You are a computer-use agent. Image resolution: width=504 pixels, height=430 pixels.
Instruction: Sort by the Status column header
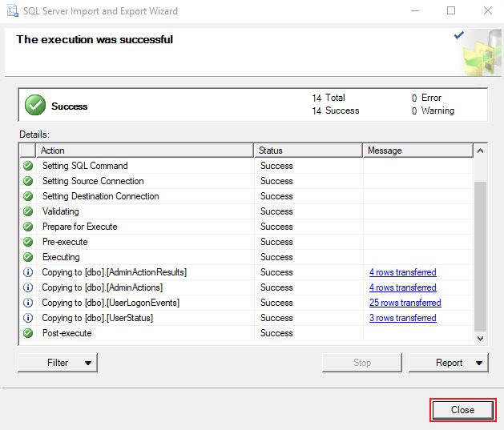click(x=308, y=151)
